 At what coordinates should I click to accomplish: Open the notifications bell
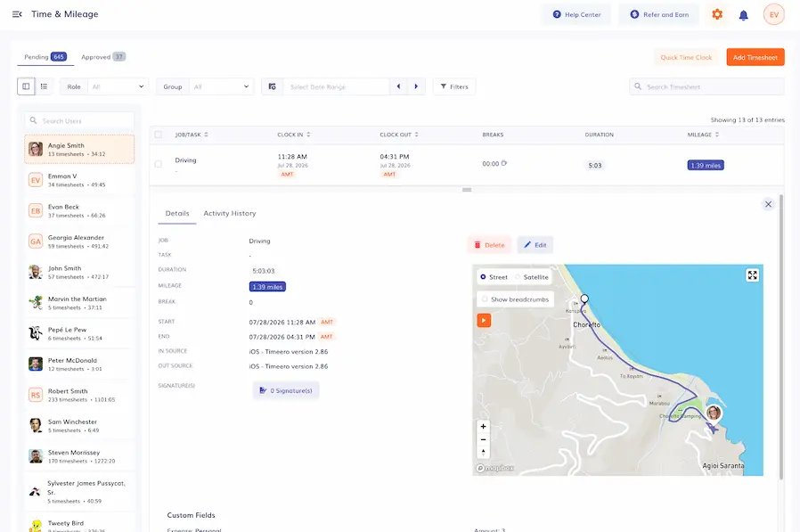(743, 15)
